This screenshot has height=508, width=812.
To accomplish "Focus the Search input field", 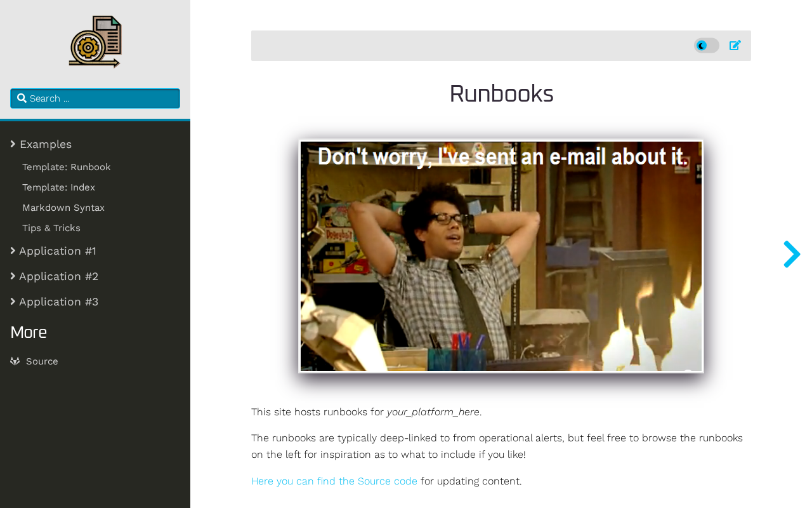I will click(x=95, y=98).
